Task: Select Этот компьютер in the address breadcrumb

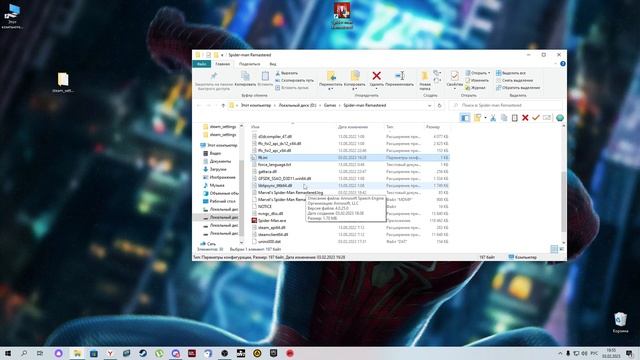Action: coord(256,106)
